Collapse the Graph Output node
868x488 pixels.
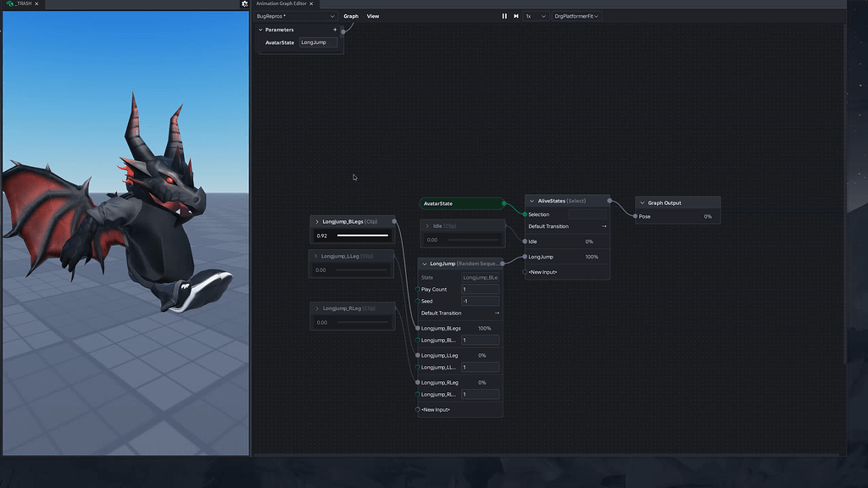pos(643,203)
